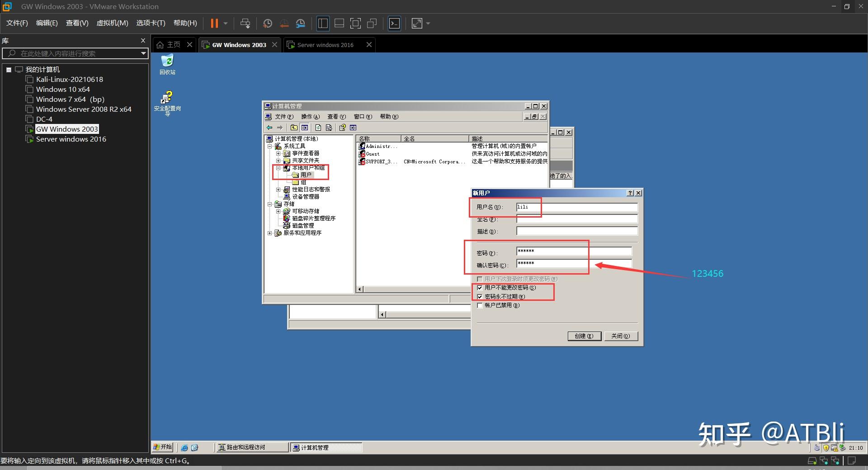This screenshot has width=868, height=470.
Task: Toggle the library sidebar view icon
Action: pyautogui.click(x=323, y=23)
